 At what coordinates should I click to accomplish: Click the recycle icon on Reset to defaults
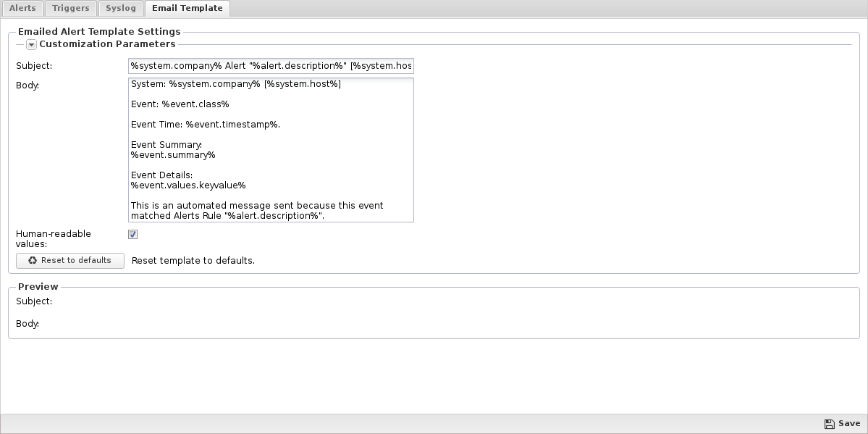tap(32, 260)
